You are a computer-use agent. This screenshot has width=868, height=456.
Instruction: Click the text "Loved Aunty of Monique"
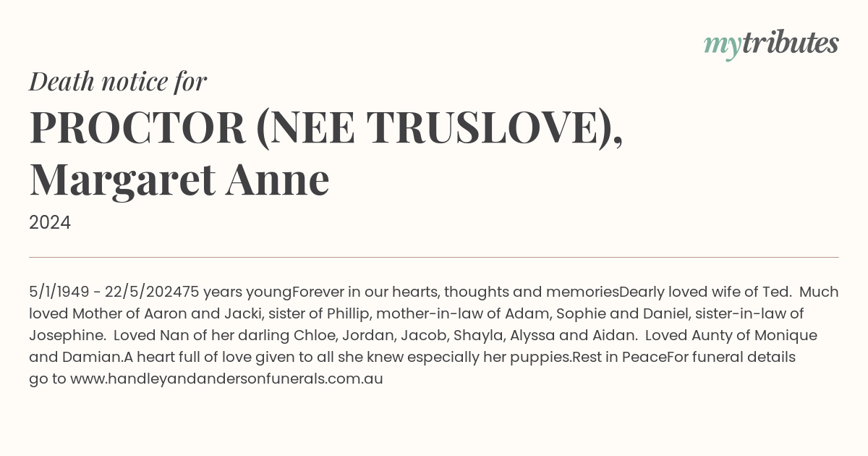point(731,336)
